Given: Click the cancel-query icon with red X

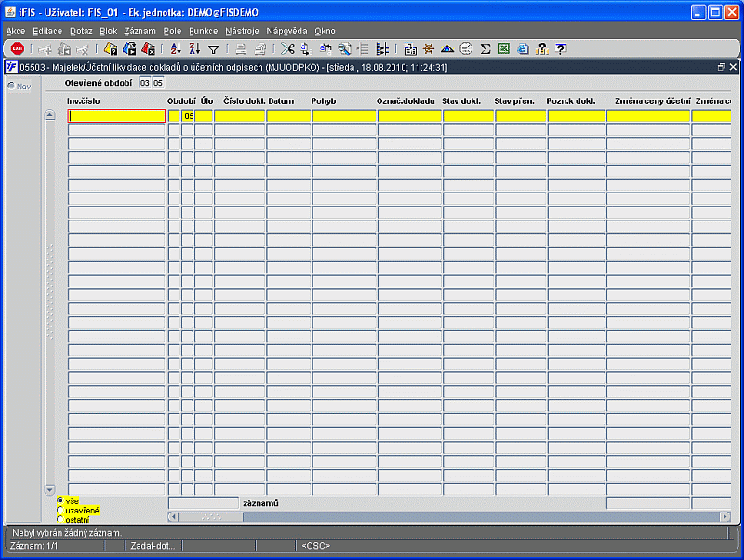Looking at the screenshot, I should click(149, 48).
